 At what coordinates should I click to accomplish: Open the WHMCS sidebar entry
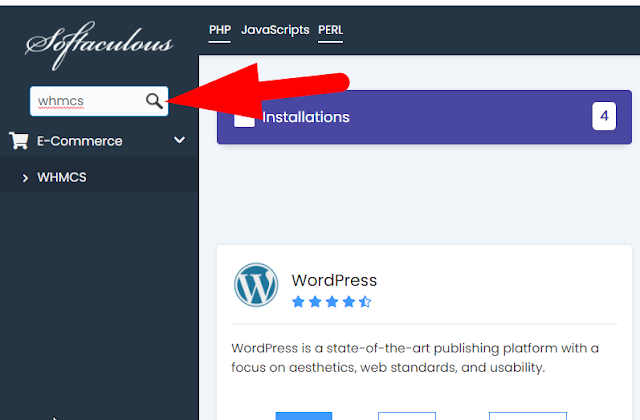coord(99,177)
